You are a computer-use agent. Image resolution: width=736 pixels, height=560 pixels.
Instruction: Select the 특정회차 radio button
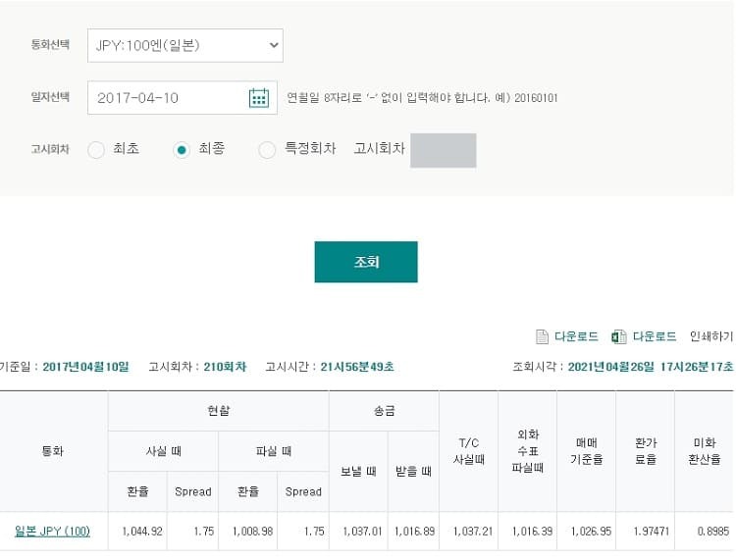[267, 150]
